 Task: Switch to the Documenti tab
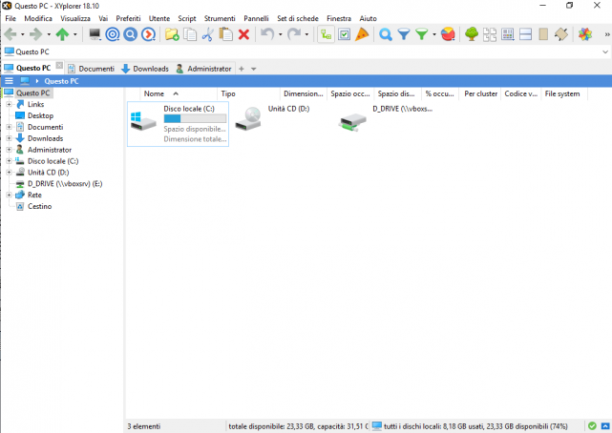tap(91, 69)
